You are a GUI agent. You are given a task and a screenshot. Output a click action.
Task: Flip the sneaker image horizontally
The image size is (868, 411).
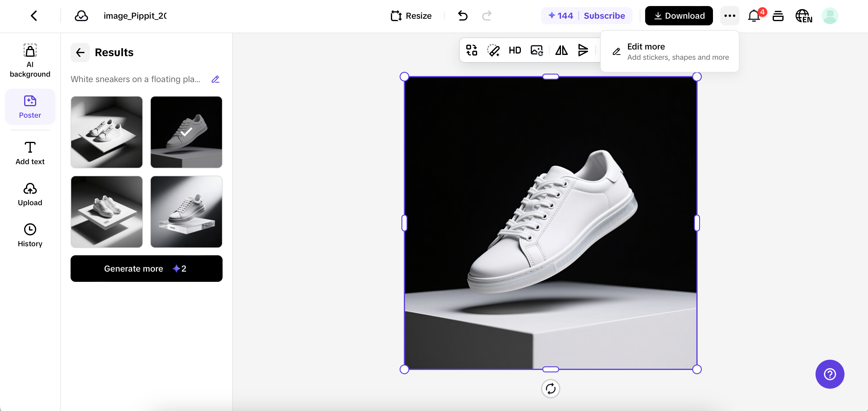point(561,50)
